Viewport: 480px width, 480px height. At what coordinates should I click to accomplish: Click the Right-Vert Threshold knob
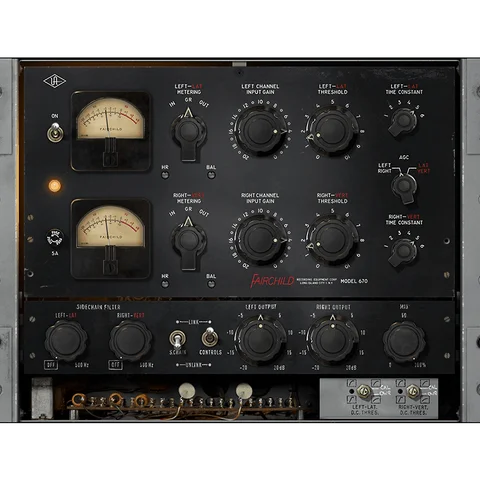[332, 240]
